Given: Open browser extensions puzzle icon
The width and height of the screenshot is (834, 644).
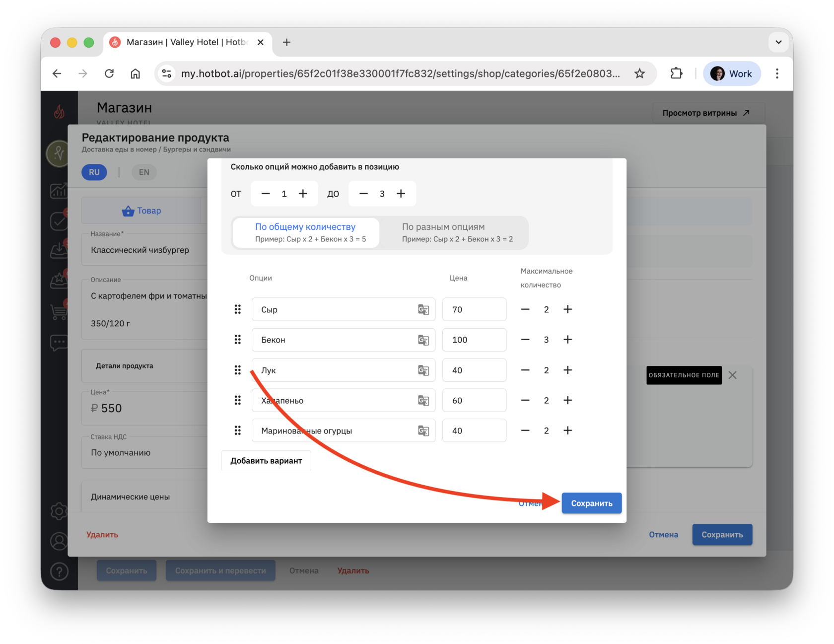Looking at the screenshot, I should 676,73.
